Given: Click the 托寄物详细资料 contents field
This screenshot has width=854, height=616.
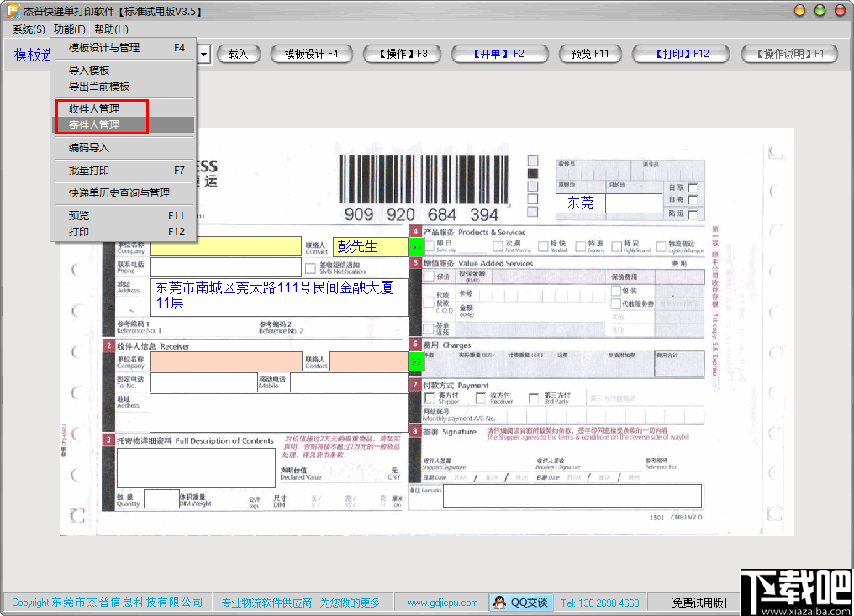Looking at the screenshot, I should tap(196, 467).
